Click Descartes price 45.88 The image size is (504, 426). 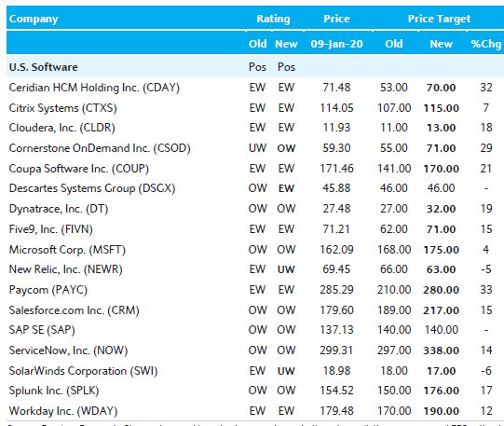(336, 188)
